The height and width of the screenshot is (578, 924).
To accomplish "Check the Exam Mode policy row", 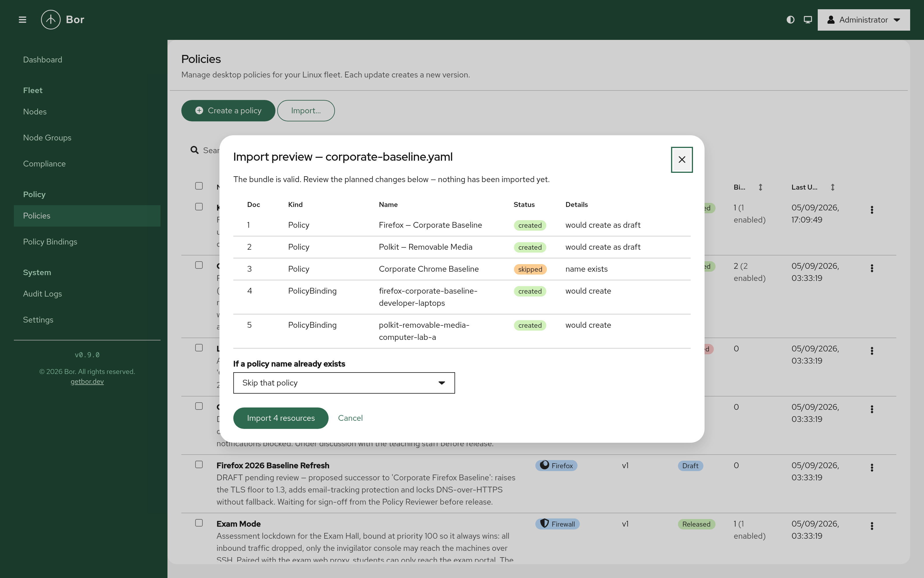I will pyautogui.click(x=199, y=523).
